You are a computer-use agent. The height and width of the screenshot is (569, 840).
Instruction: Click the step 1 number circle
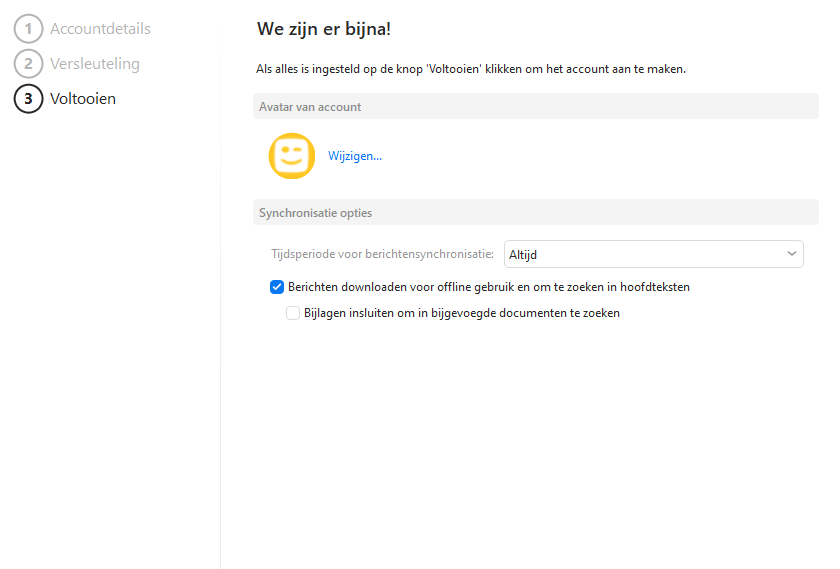[x=28, y=29]
